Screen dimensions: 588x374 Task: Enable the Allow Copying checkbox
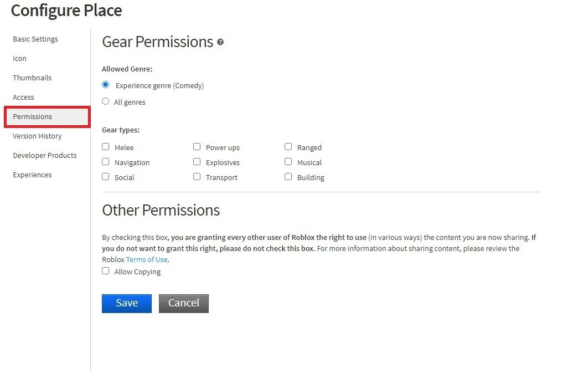(106, 271)
